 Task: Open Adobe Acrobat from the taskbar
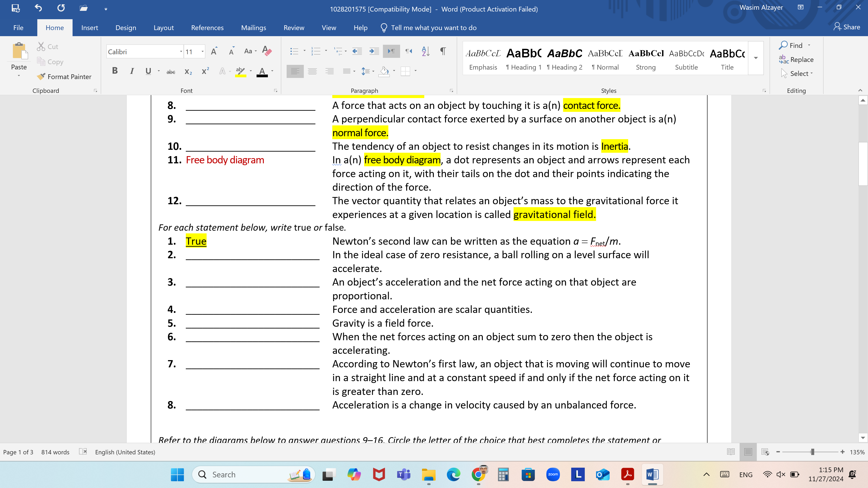(x=627, y=474)
